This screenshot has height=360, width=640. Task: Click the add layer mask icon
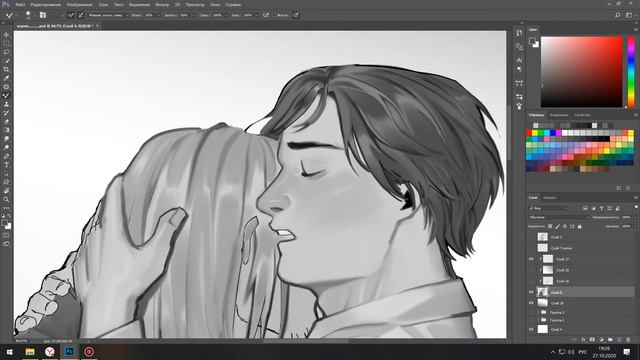tap(592, 340)
